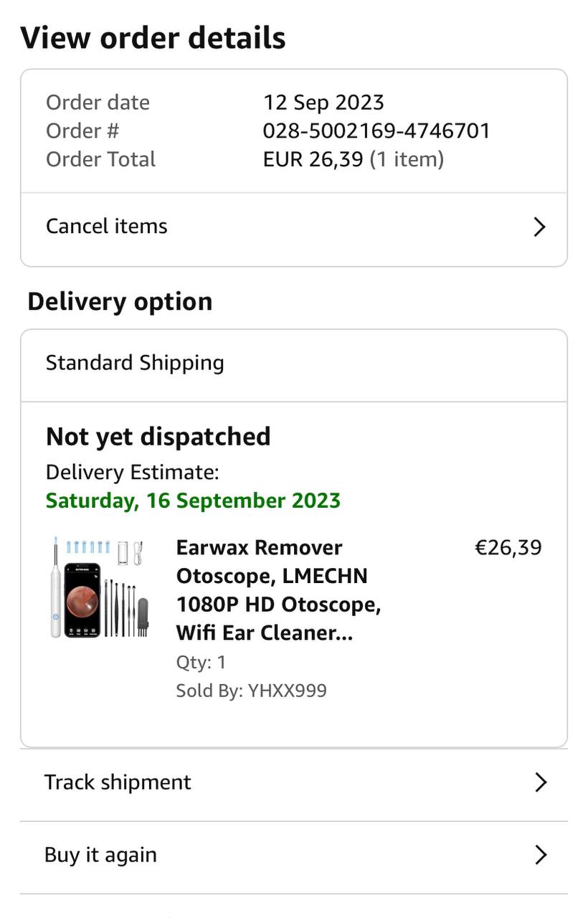Image resolution: width=588 pixels, height=918 pixels.
Task: Select the Cancel items option
Action: pos(107,227)
